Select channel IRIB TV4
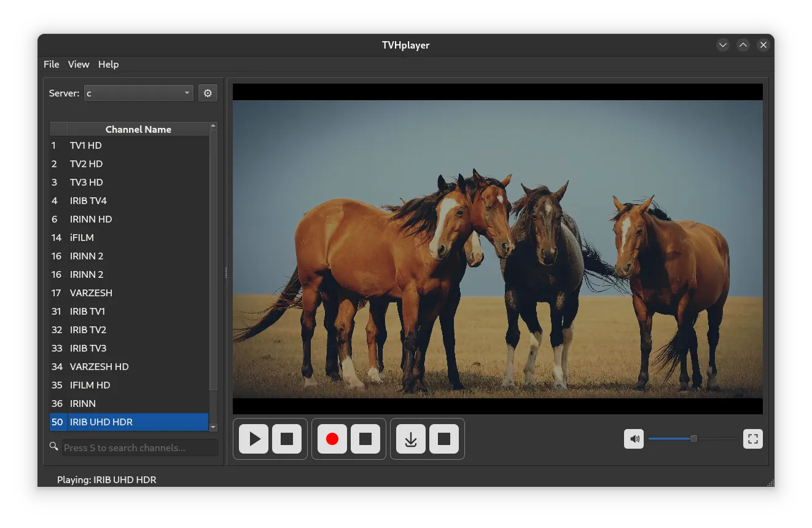The width and height of the screenshot is (812, 528). click(x=129, y=201)
